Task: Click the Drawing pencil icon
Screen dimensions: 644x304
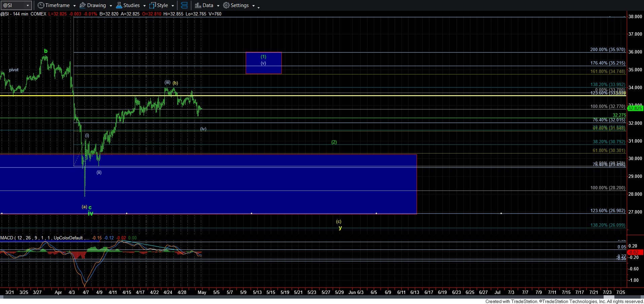Action: pyautogui.click(x=83, y=5)
